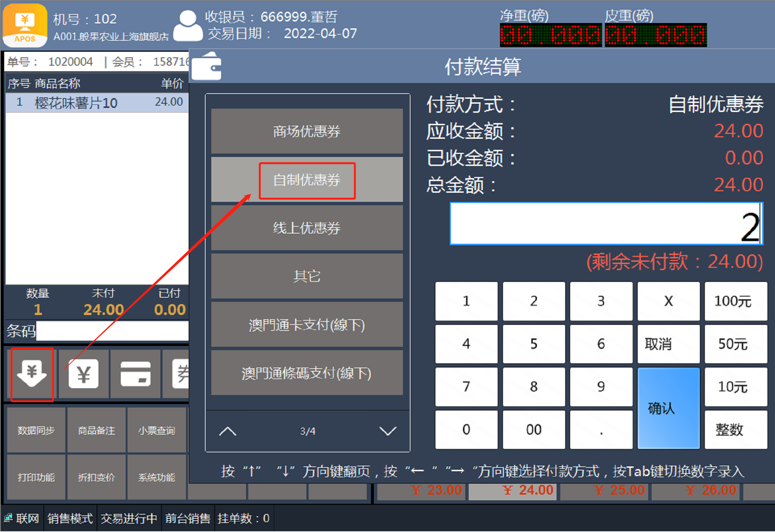Open 小票查询 receipt lookup function
This screenshot has height=532, width=775.
pyautogui.click(x=157, y=431)
